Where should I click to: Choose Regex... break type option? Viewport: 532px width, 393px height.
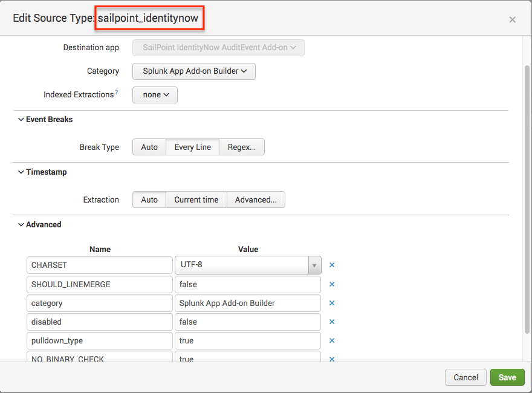click(x=242, y=147)
